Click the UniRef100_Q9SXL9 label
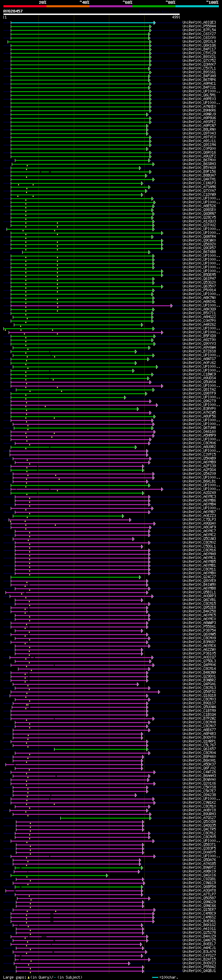 (x=199, y=41)
